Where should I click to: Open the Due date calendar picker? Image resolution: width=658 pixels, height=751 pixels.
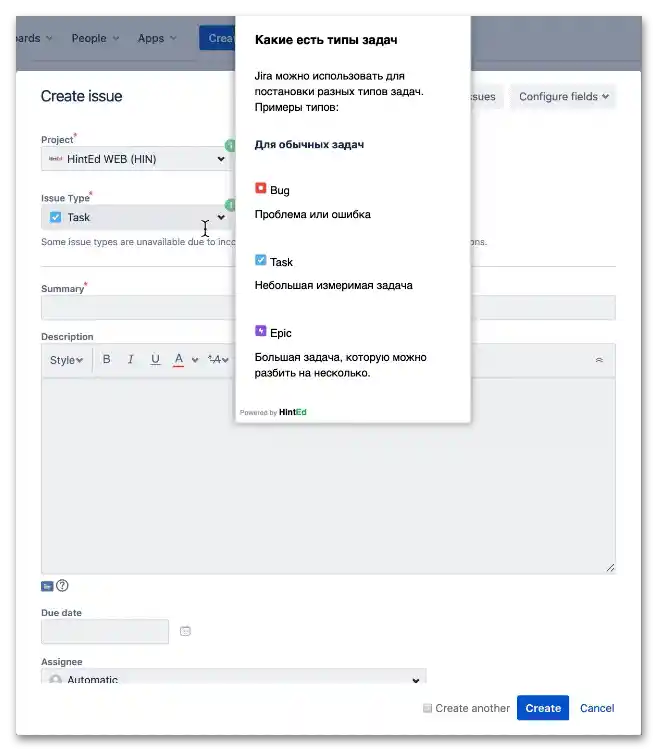[x=185, y=631]
